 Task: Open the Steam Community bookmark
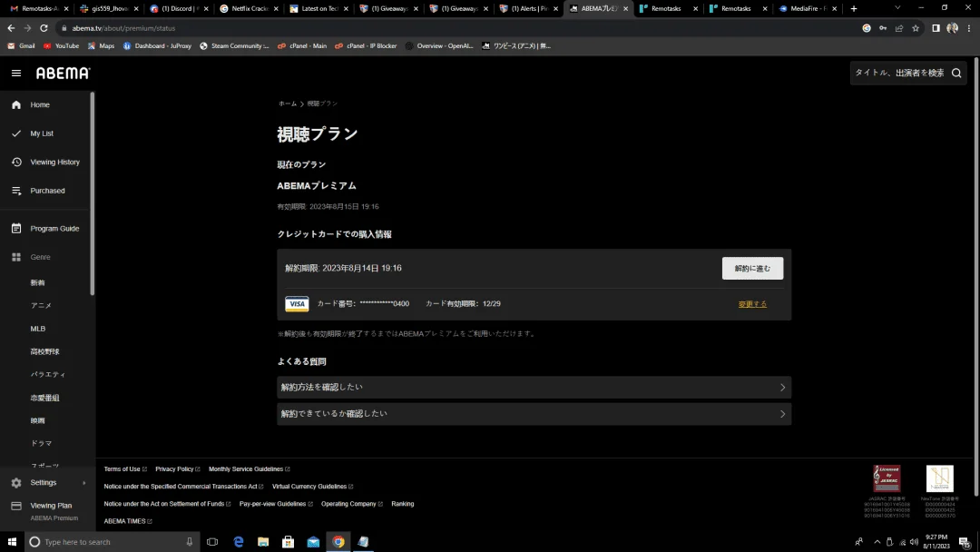(x=234, y=46)
